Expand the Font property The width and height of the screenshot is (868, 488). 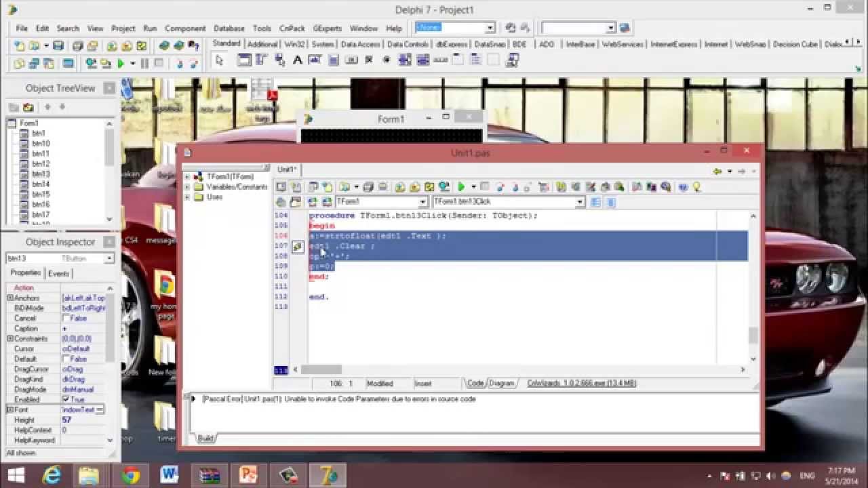tap(10, 409)
